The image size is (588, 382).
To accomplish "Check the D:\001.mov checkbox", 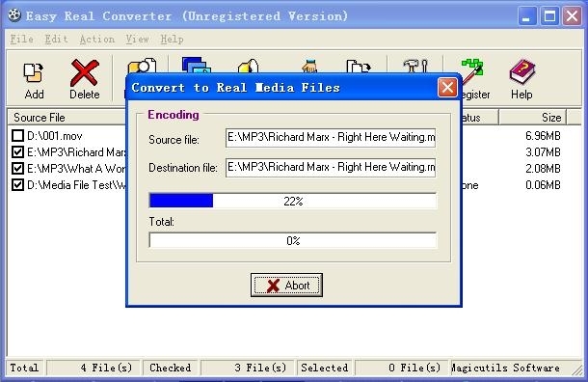I will (17, 135).
